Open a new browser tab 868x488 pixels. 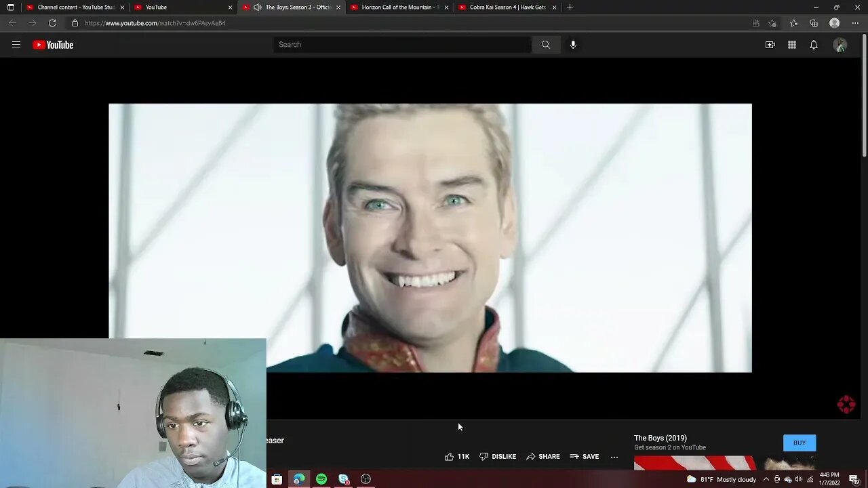coord(570,7)
